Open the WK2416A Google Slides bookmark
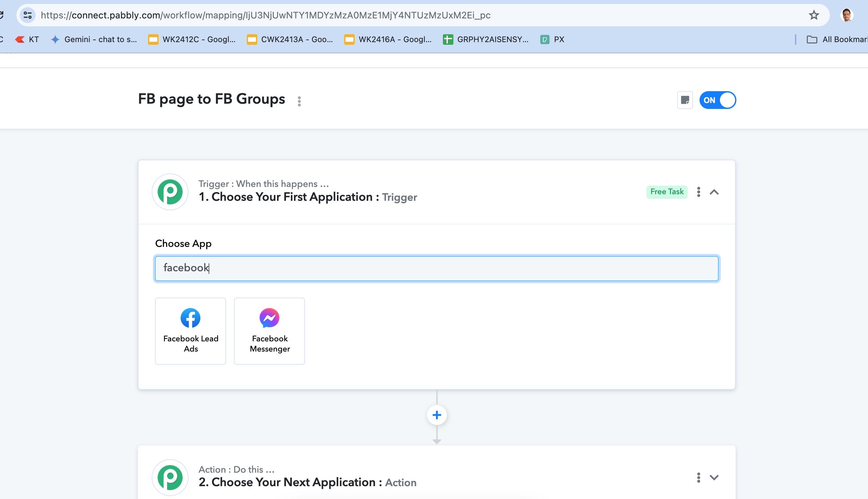This screenshot has height=499, width=868. [388, 39]
